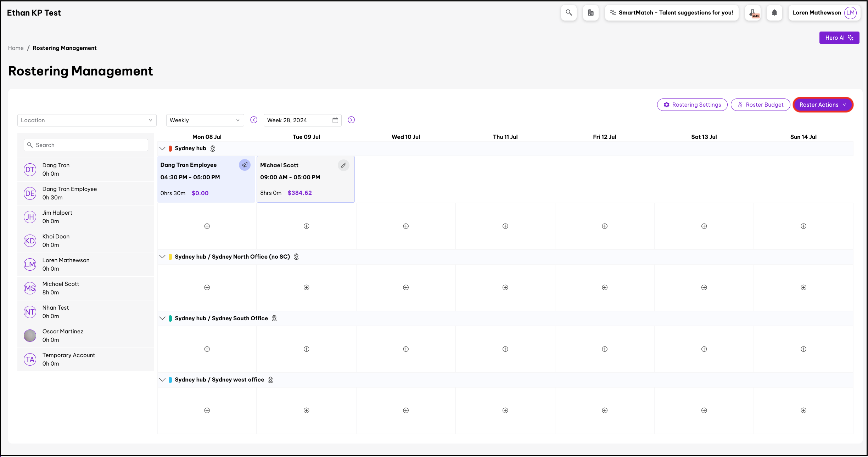Add shift on Wed 10 Jul in Sydney hub
The height and width of the screenshot is (457, 868).
pyautogui.click(x=406, y=226)
